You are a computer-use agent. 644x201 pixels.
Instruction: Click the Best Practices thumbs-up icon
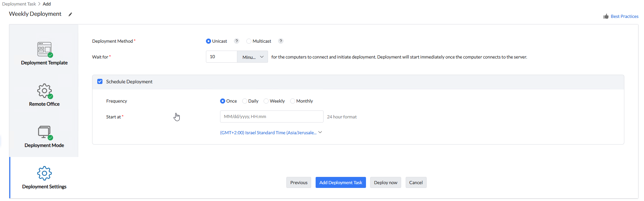tap(606, 17)
